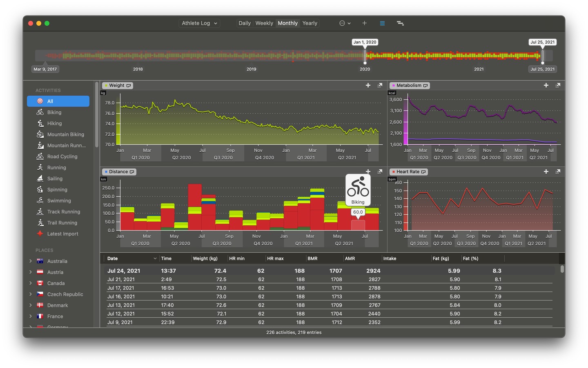Select the Spinning activity icon
Screen dimensions: 588x368
[x=40, y=190]
